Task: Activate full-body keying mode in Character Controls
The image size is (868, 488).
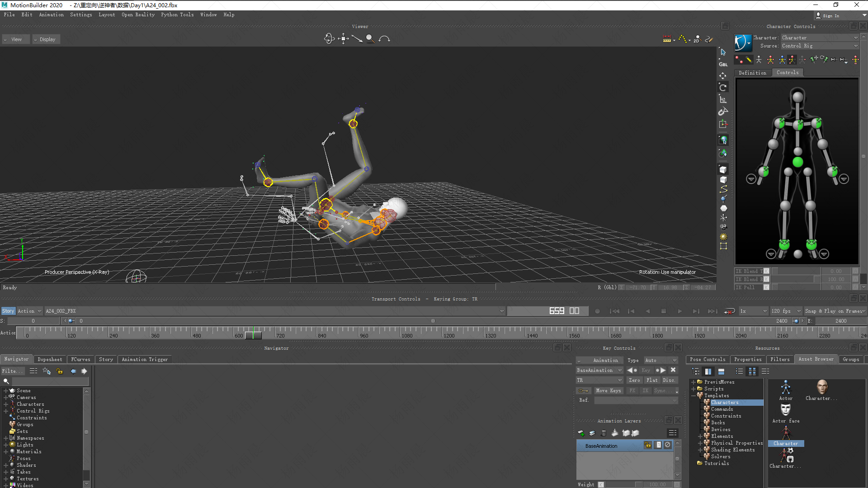Action: (771, 59)
